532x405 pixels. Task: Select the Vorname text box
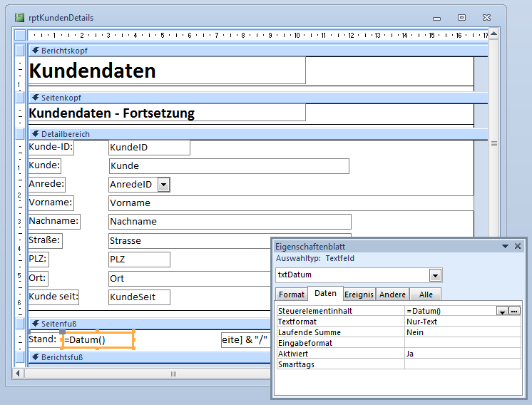tap(291, 203)
